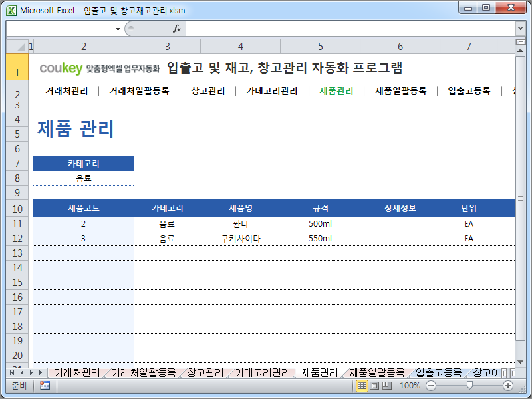Open the 거래처일괄등록 sheet tab
532x399 pixels.
[x=143, y=373]
